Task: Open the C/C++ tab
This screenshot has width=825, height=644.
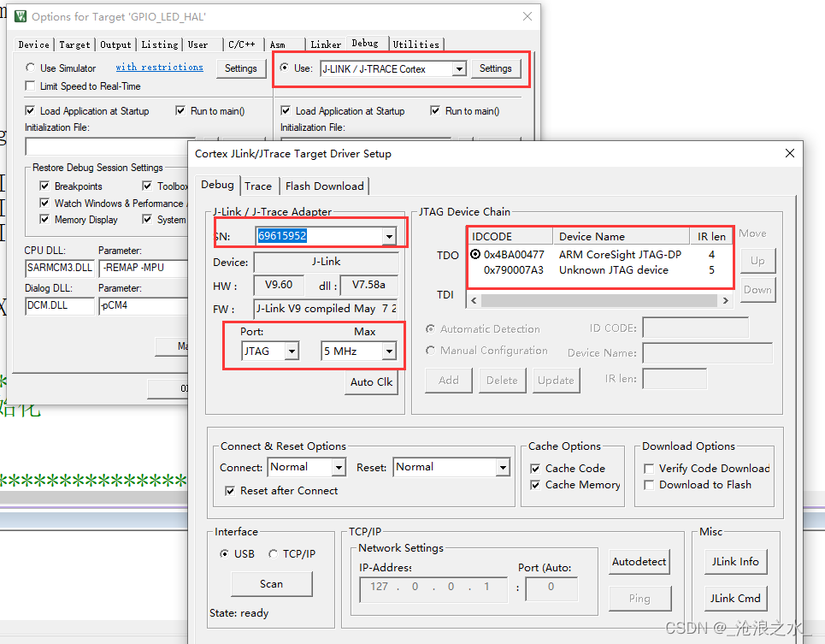Action: [x=241, y=44]
